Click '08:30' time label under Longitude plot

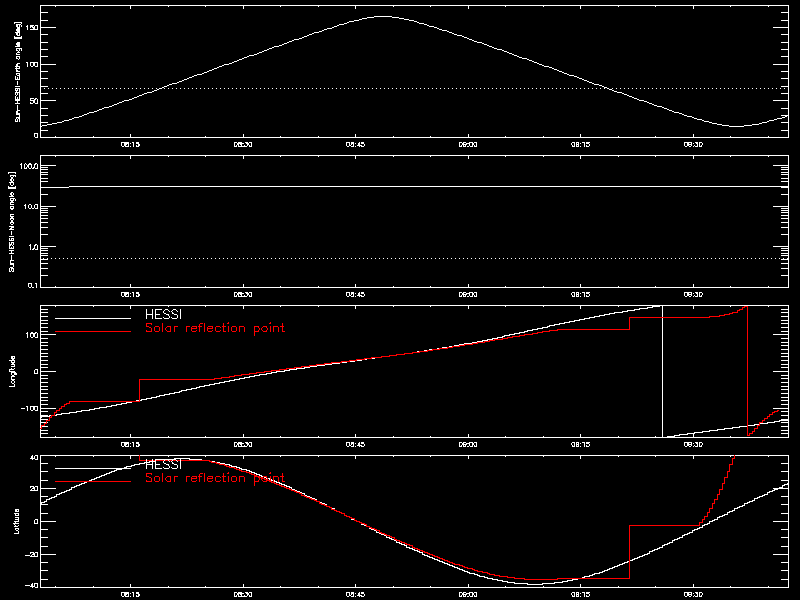pyautogui.click(x=243, y=445)
